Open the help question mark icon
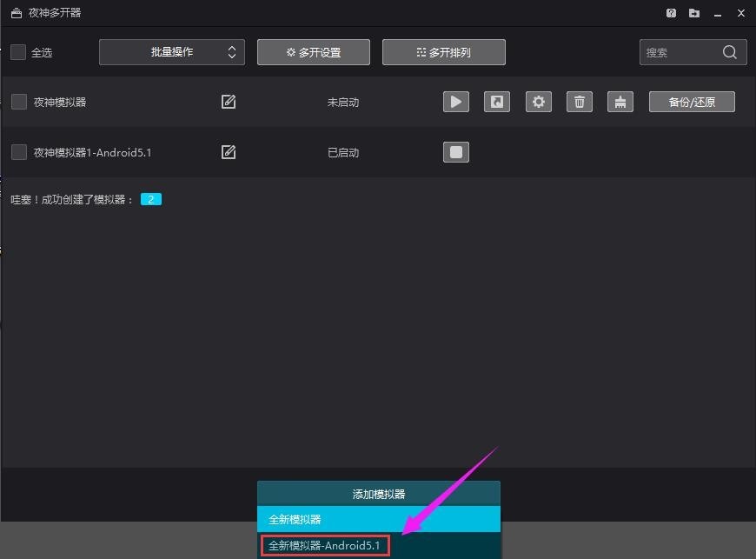Screen dimensions: 756x559 click(x=671, y=13)
